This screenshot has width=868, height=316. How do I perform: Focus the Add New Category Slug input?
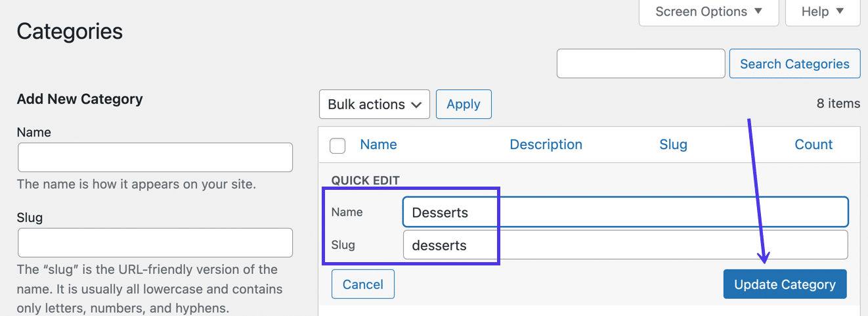coord(155,242)
